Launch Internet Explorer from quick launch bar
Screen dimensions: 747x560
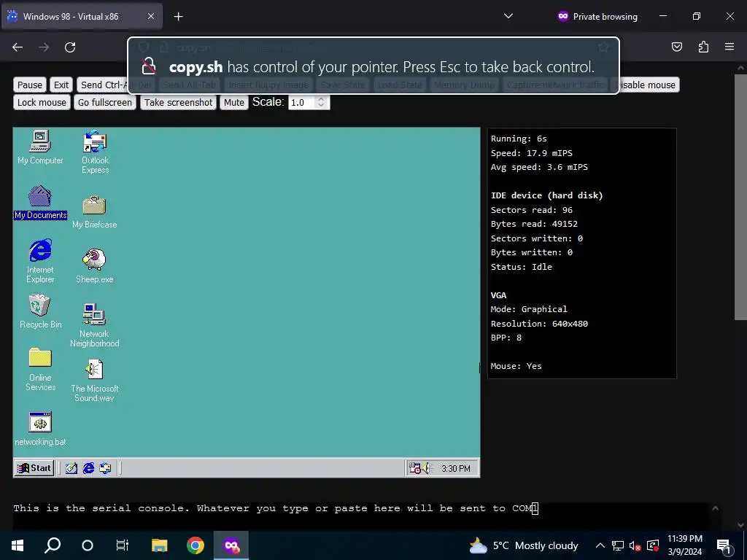point(88,468)
